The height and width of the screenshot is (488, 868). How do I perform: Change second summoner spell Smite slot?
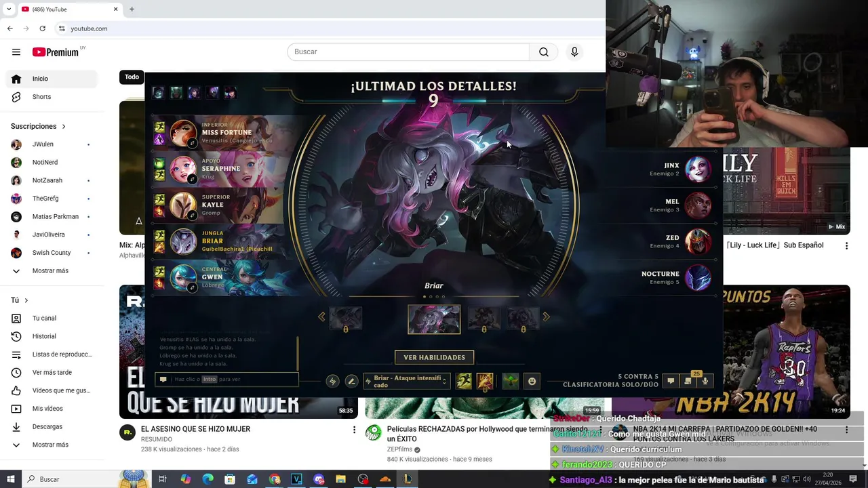tap(485, 382)
